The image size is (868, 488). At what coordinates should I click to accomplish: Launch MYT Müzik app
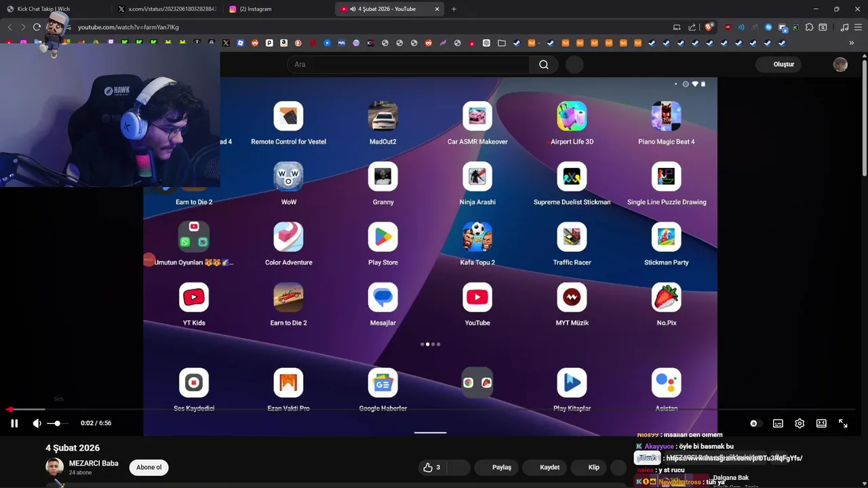(x=572, y=298)
